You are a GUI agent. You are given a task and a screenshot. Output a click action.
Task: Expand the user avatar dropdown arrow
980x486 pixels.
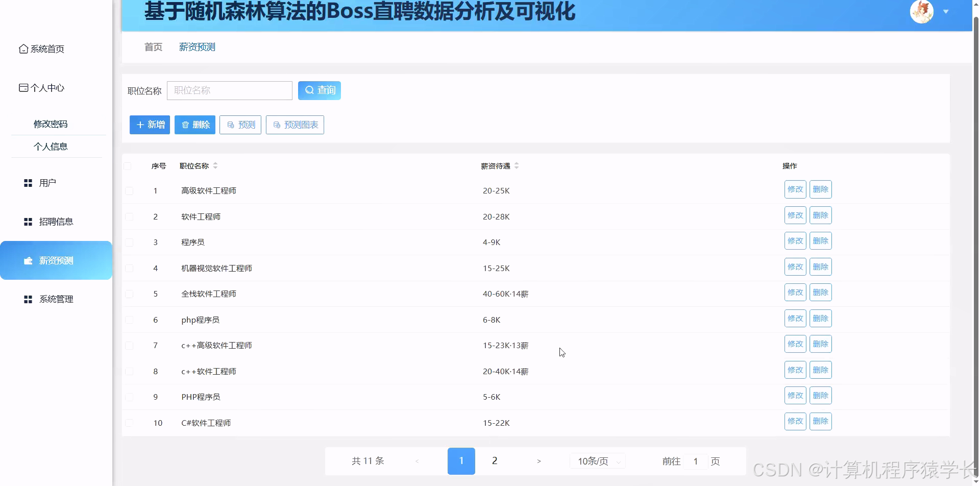pos(947,11)
